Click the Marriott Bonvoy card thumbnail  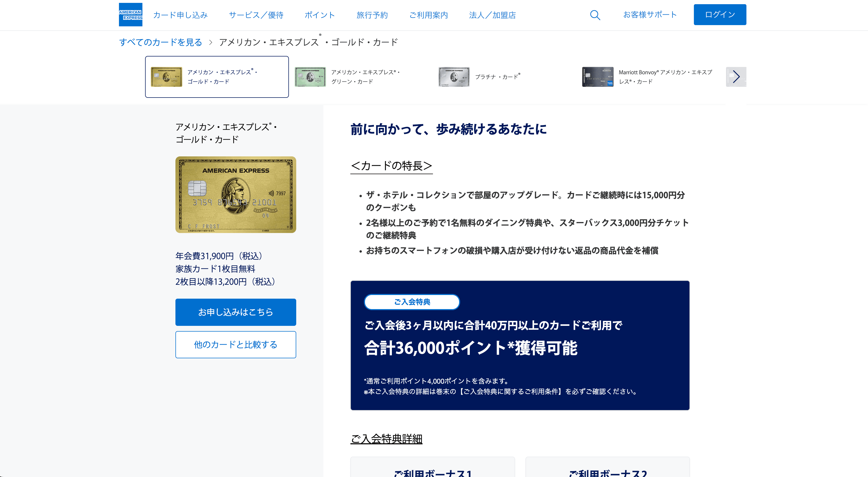click(x=598, y=77)
